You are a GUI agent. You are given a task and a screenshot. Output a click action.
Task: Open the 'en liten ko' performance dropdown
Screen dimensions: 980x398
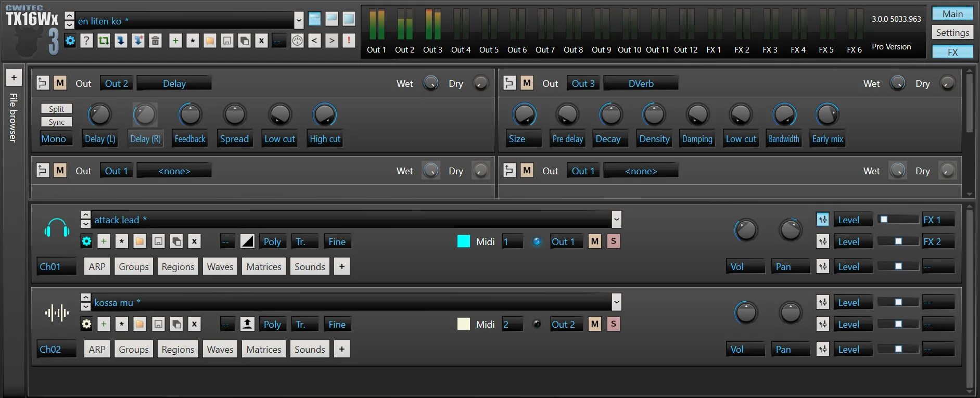click(x=299, y=21)
